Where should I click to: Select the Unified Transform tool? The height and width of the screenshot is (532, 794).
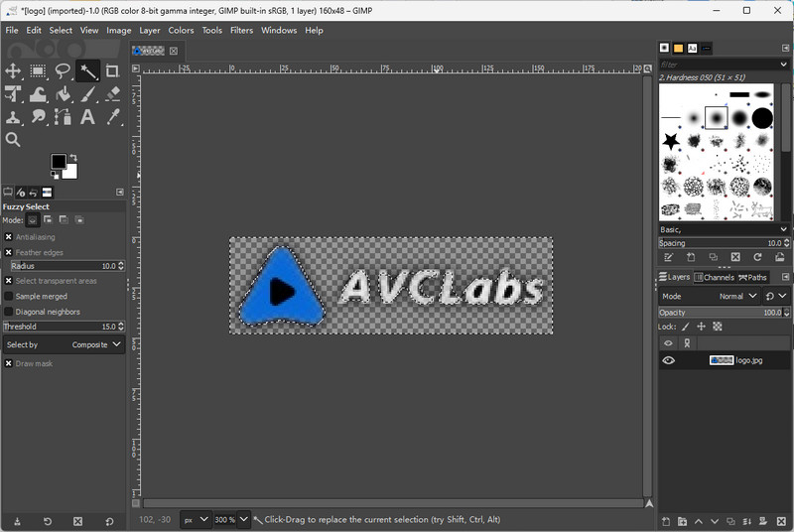tap(13, 94)
